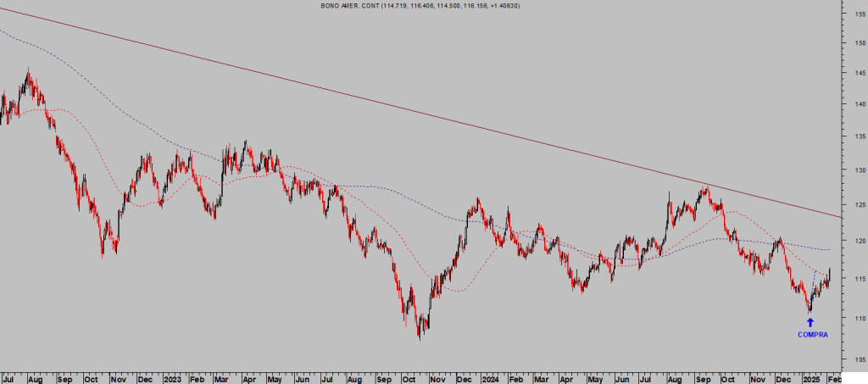The height and width of the screenshot is (384, 868).
Task: Click the 105 price level on axis
Action: point(857,360)
